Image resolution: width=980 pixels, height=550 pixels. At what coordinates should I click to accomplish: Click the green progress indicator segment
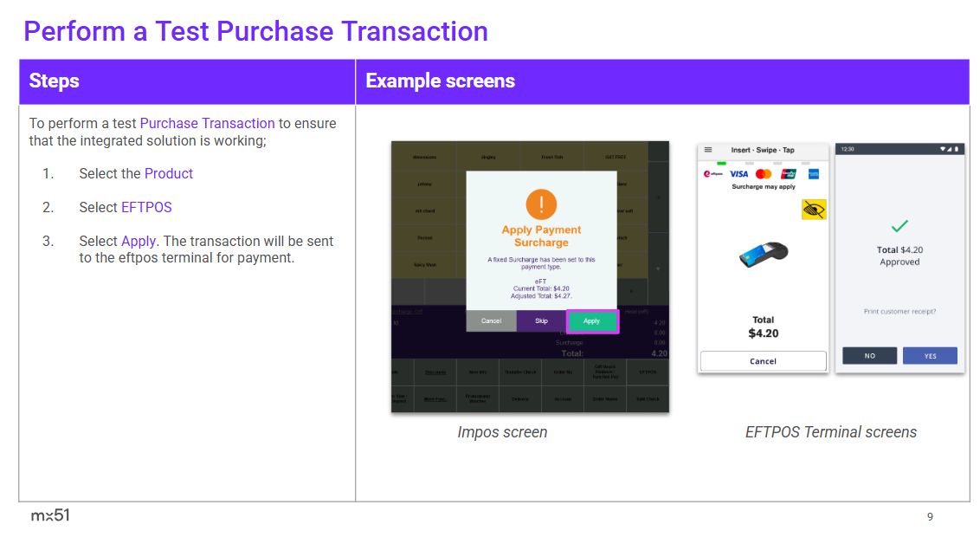click(x=721, y=163)
